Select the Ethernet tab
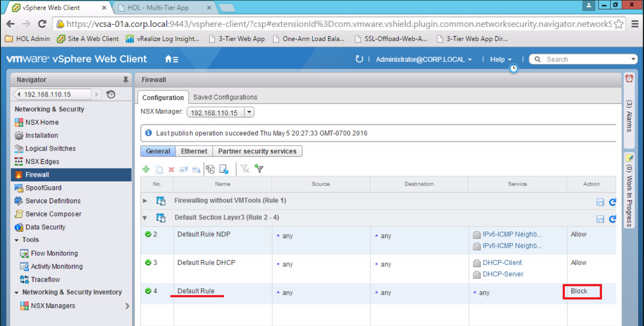The image size is (644, 326). coord(194,151)
